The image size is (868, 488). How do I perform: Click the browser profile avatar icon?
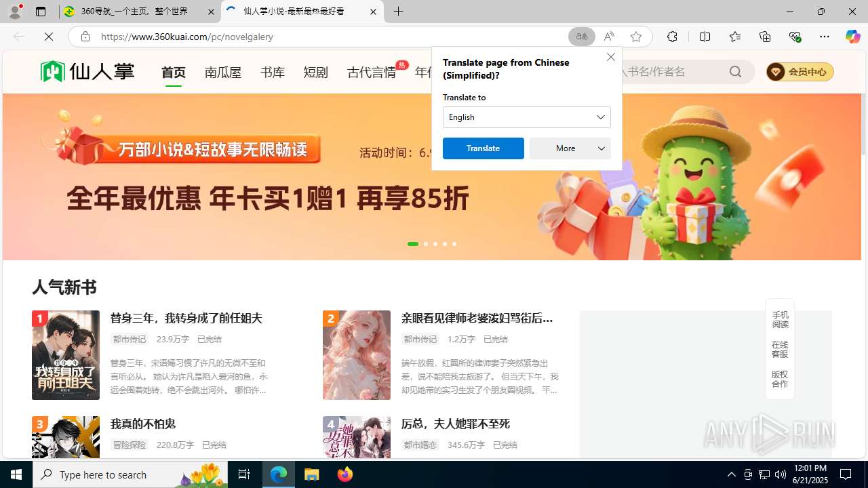pos(15,12)
